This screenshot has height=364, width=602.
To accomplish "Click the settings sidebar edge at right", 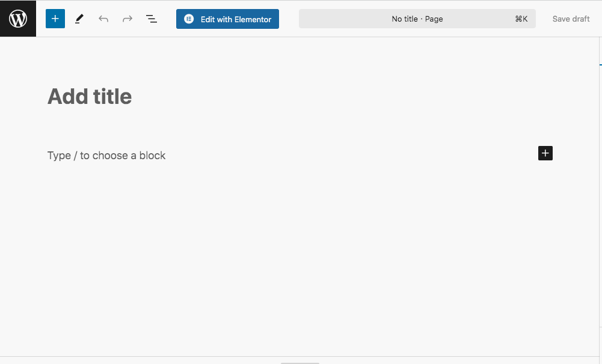I will pos(600,180).
